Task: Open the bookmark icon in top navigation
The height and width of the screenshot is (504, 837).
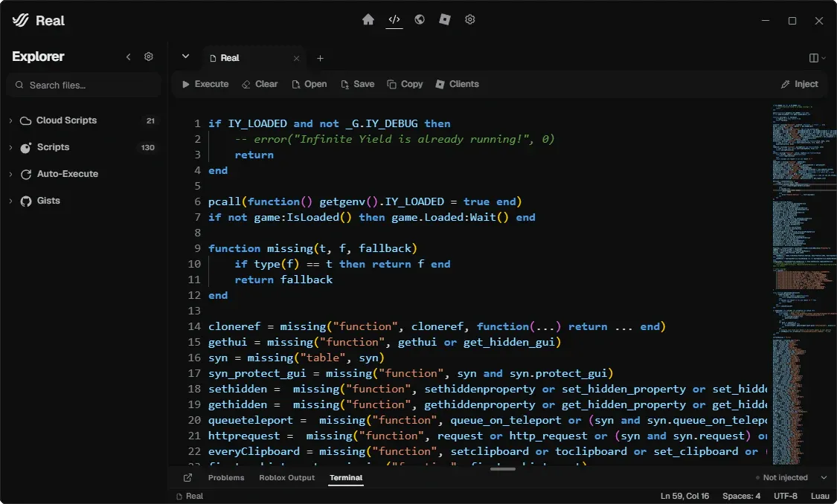Action: click(x=445, y=20)
